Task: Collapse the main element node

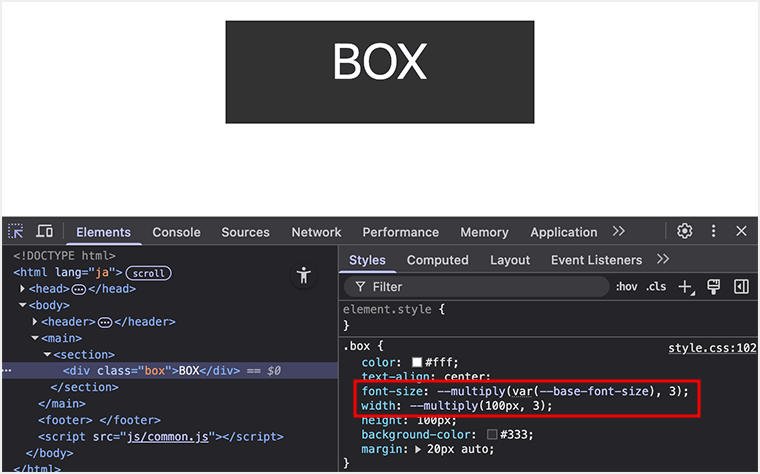Action: [35, 338]
